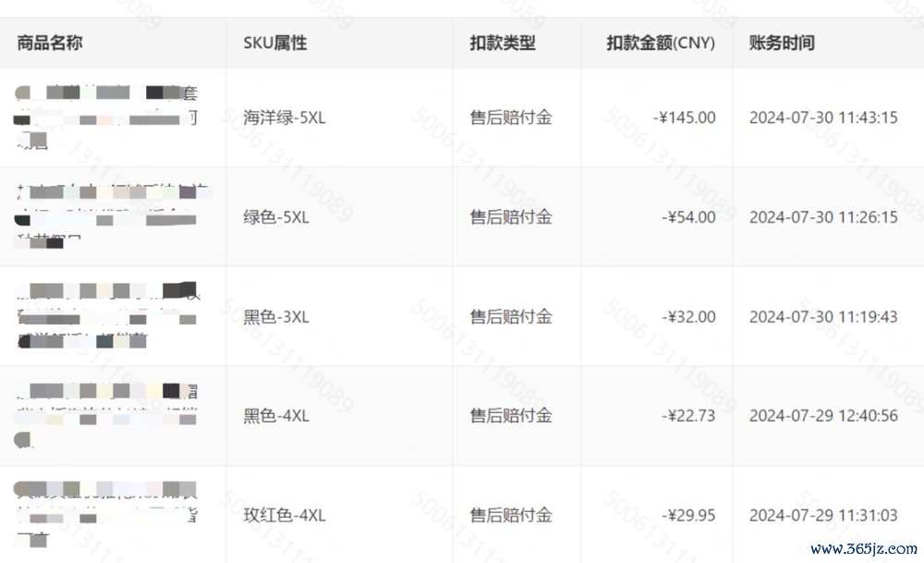This screenshot has height=563, width=924.
Task: Click the -¥32.00 deduction amount
Action: point(688,317)
